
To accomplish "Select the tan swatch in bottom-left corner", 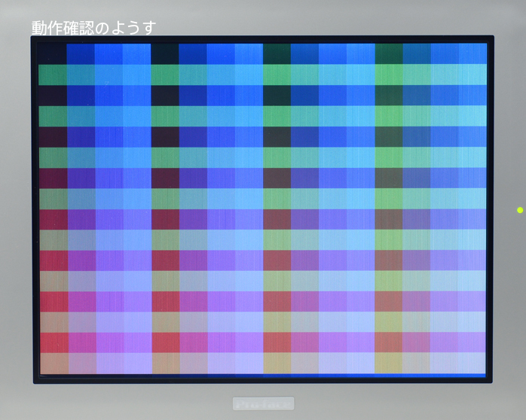I will coord(52,363).
